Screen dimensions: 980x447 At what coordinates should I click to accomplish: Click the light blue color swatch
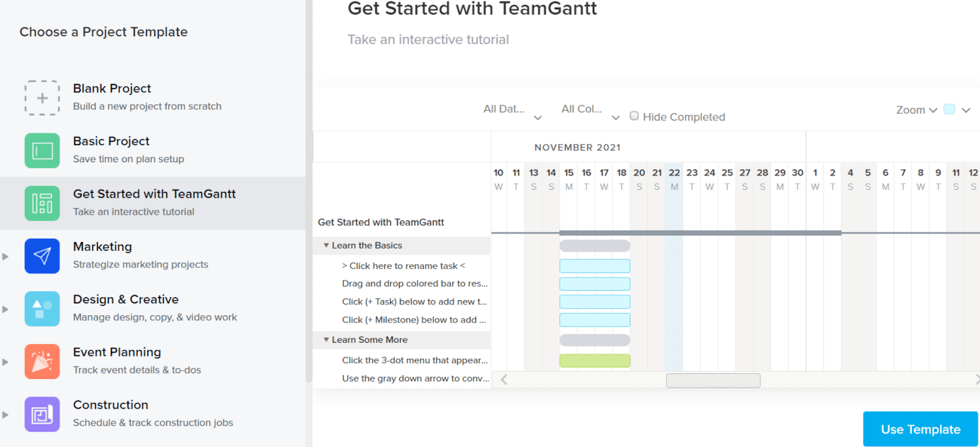[949, 109]
